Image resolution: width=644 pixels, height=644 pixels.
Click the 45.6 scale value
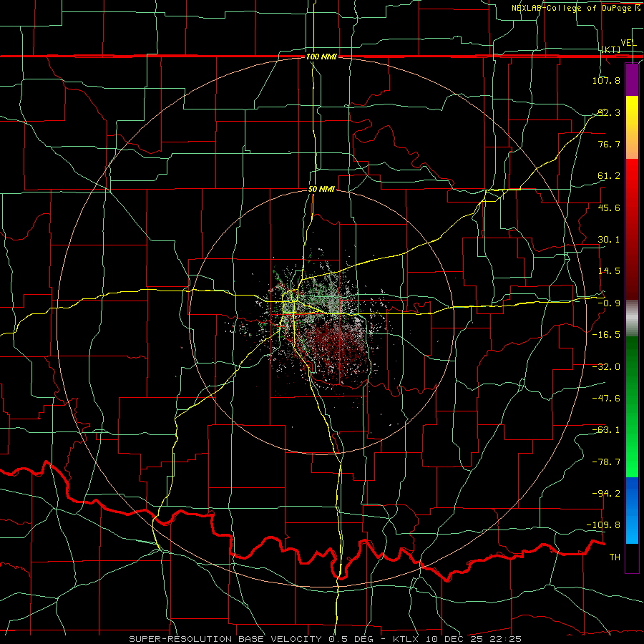tap(609, 208)
